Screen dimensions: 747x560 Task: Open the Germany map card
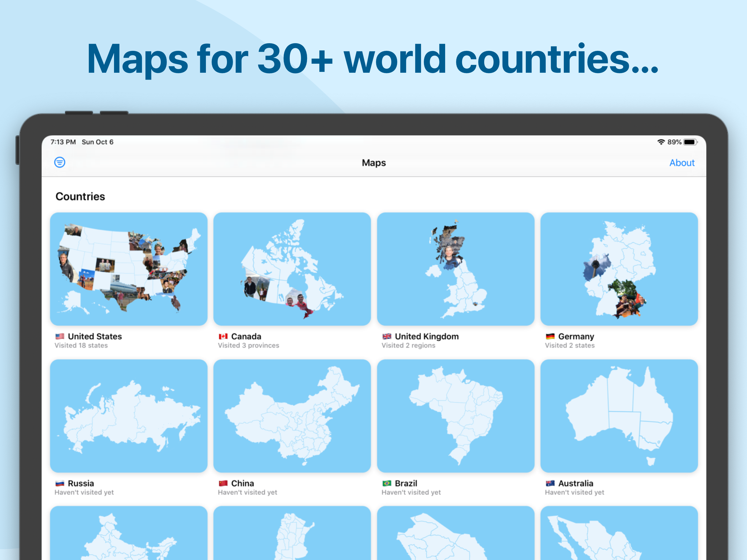(x=619, y=269)
